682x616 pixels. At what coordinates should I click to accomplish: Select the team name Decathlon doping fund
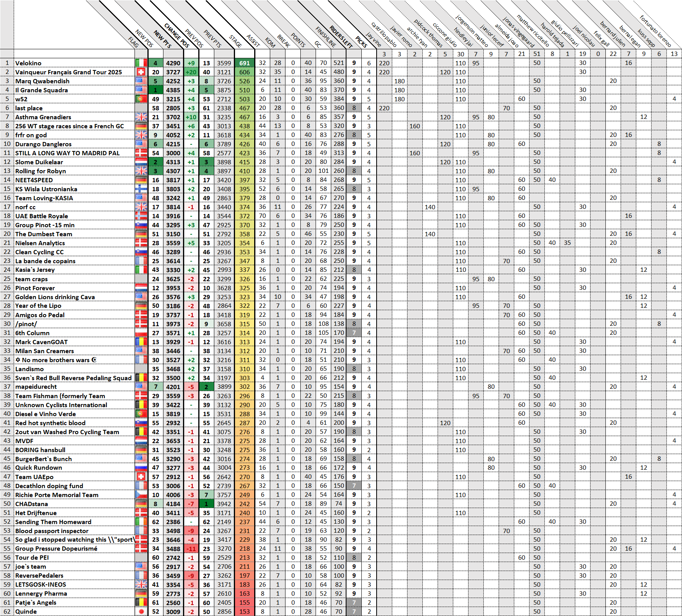click(x=49, y=486)
